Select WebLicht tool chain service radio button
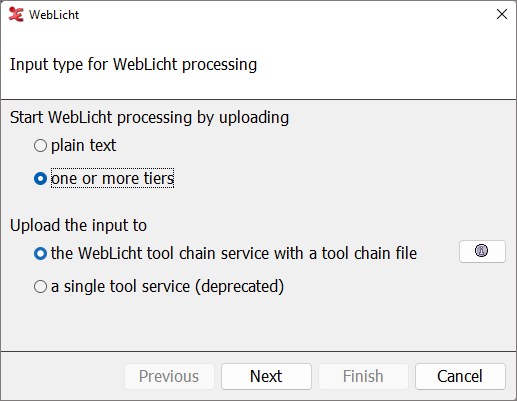Image resolution: width=517 pixels, height=401 pixels. 40,254
